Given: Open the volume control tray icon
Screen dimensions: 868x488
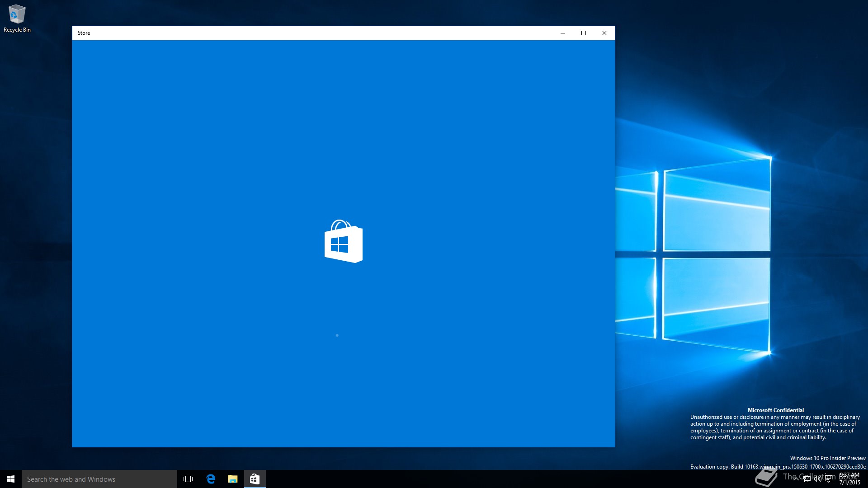Looking at the screenshot, I should [x=818, y=479].
